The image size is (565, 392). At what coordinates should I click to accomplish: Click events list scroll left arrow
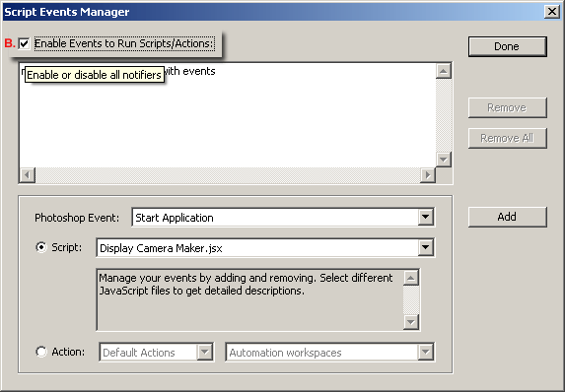click(x=27, y=175)
